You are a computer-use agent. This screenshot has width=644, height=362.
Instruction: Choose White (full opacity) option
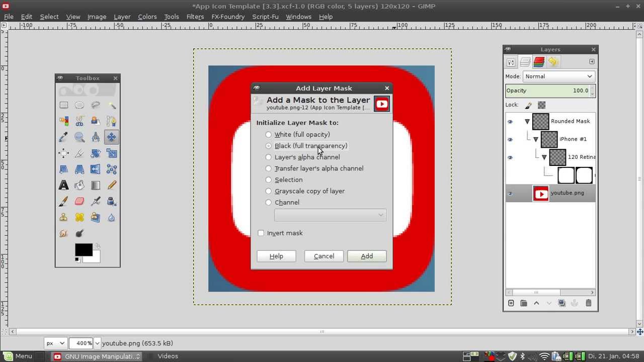297,135
